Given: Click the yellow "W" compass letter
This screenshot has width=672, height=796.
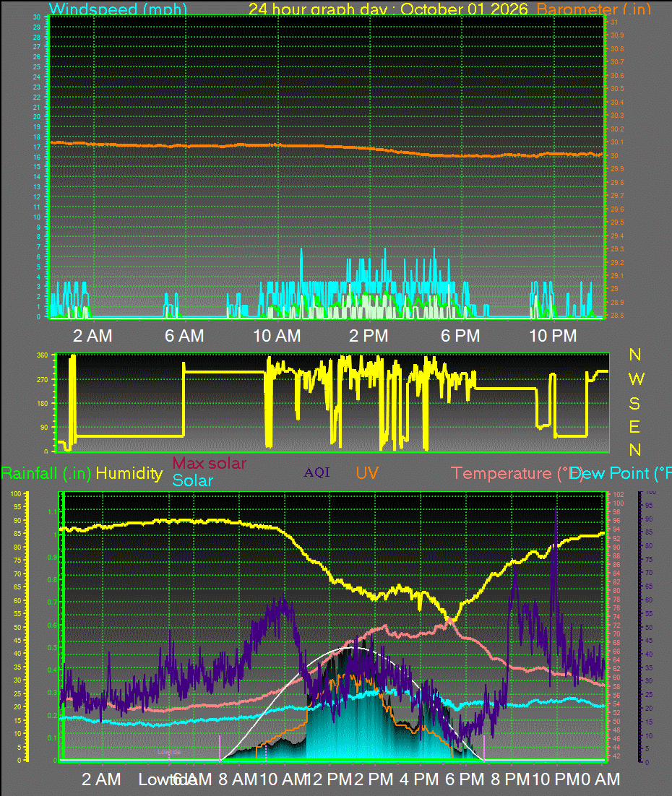Looking at the screenshot, I should 636,378.
